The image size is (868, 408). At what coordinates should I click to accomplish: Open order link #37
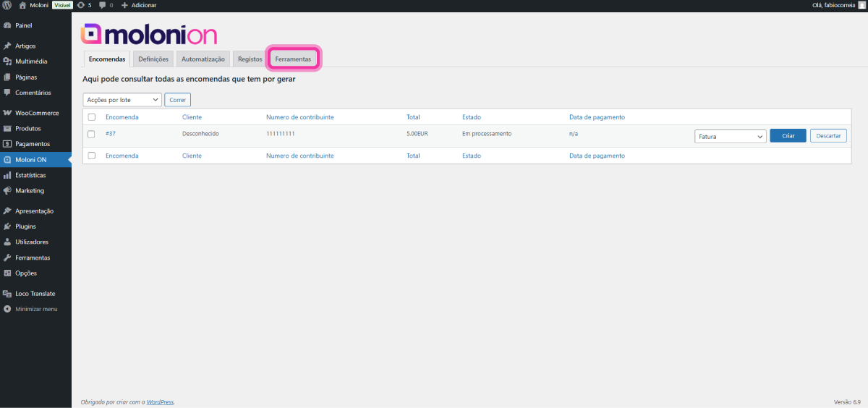tap(111, 134)
